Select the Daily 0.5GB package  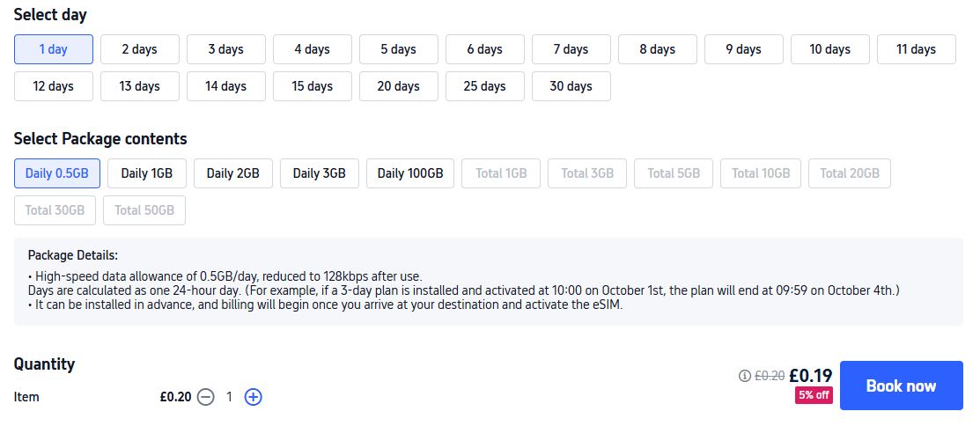point(57,173)
